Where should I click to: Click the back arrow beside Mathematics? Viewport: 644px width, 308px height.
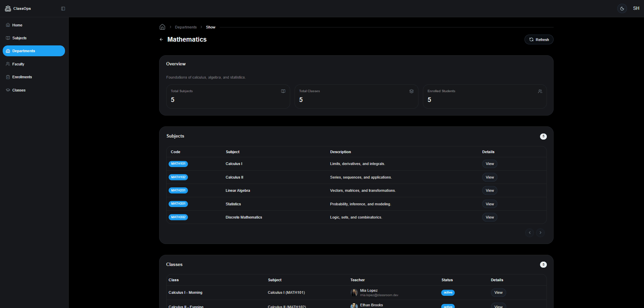161,40
